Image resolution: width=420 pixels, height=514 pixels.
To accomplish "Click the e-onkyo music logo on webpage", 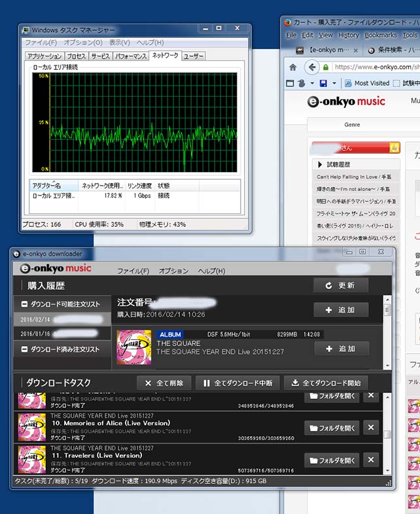I will point(346,101).
